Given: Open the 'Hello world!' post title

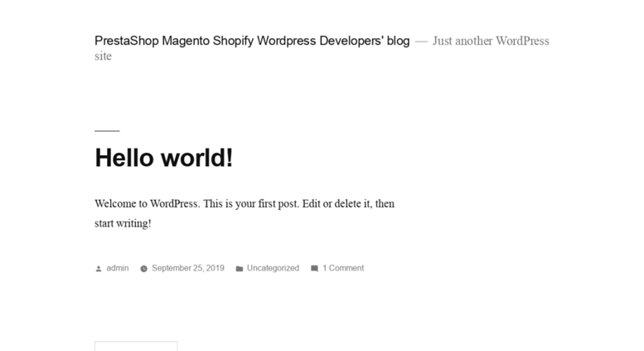Looking at the screenshot, I should (x=164, y=158).
